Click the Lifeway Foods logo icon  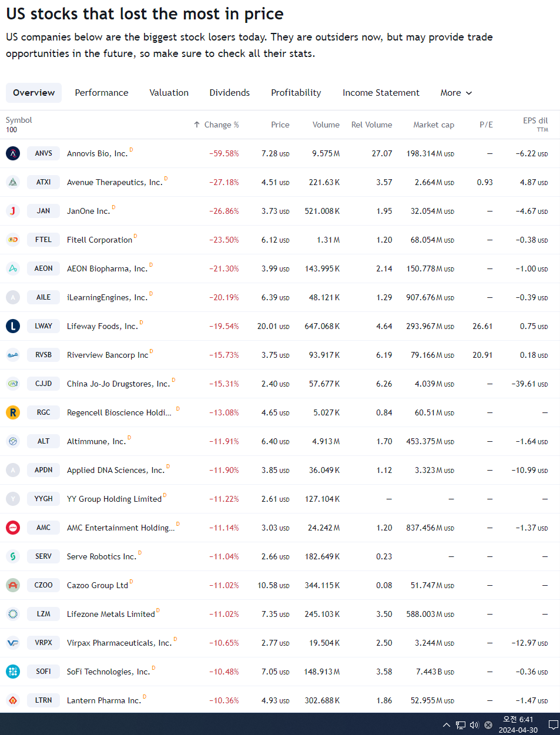tap(13, 326)
